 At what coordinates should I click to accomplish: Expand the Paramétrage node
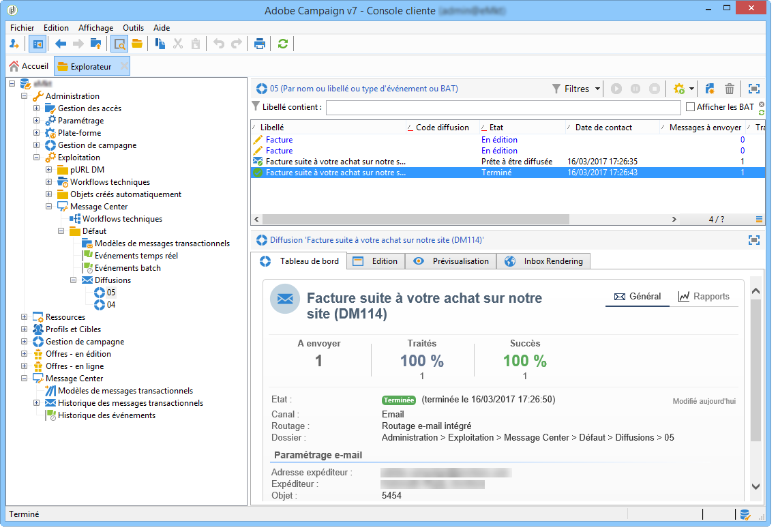pos(36,121)
